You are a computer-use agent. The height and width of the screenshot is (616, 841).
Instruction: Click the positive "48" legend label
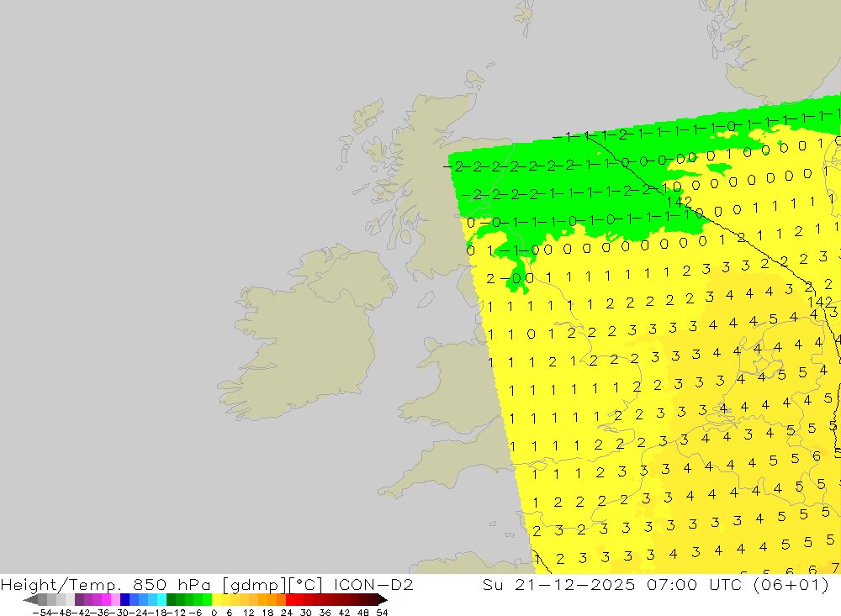[363, 613]
